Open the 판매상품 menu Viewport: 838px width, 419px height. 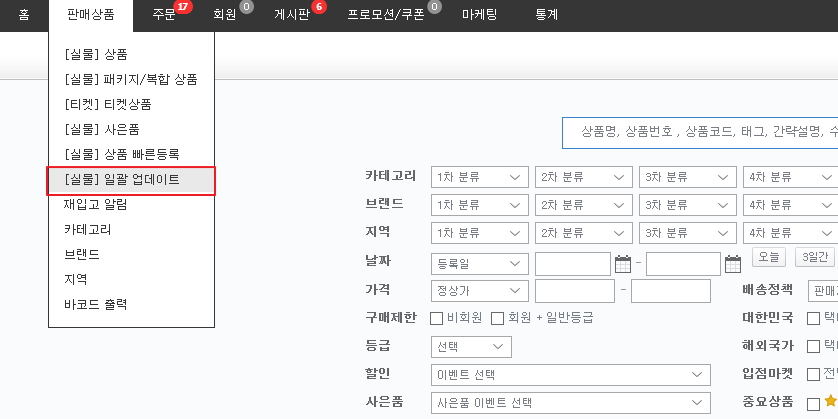pos(91,15)
